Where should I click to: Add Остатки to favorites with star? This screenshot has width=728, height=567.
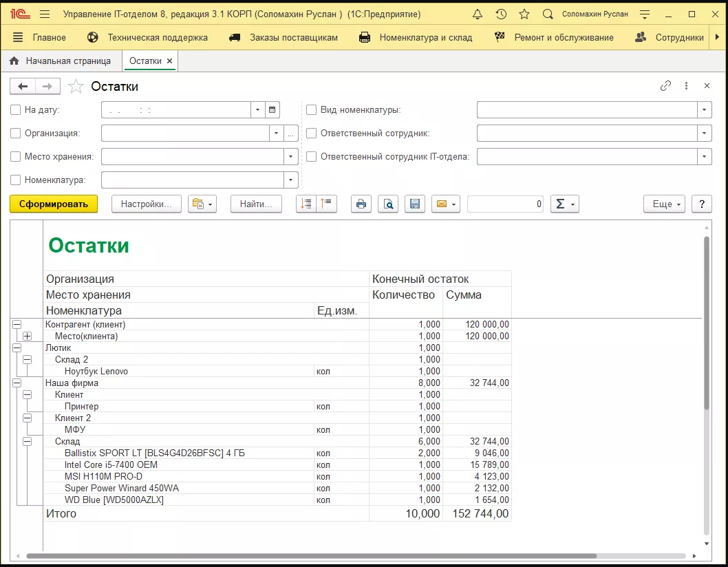tap(76, 86)
